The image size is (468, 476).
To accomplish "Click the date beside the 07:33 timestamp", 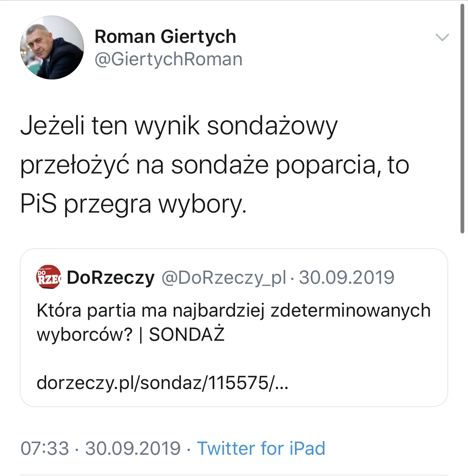I will pyautogui.click(x=133, y=449).
